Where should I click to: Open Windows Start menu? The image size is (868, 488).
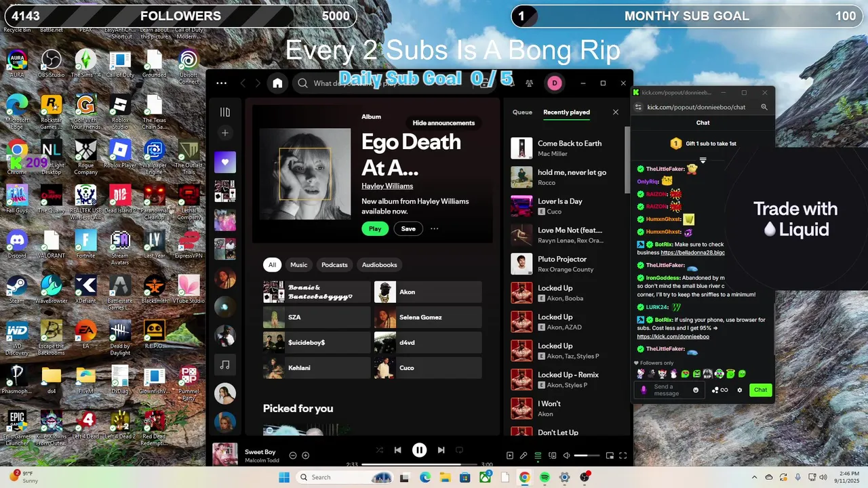tap(285, 477)
